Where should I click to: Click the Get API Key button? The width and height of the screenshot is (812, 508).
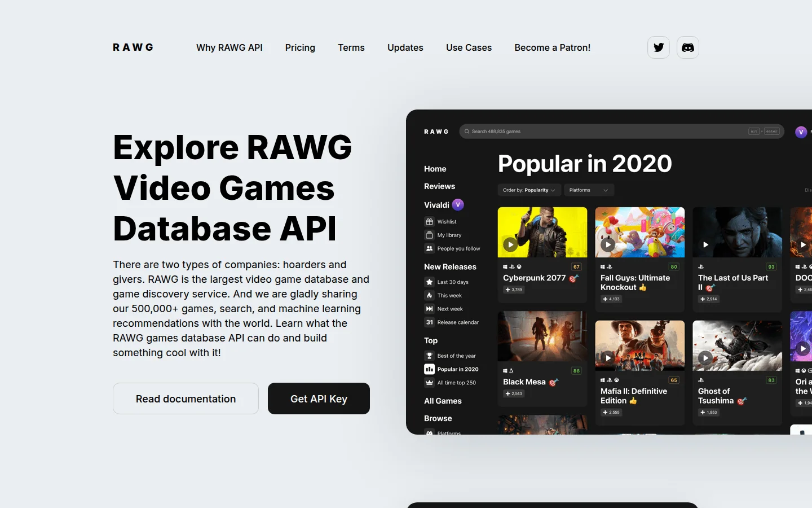[x=319, y=398]
